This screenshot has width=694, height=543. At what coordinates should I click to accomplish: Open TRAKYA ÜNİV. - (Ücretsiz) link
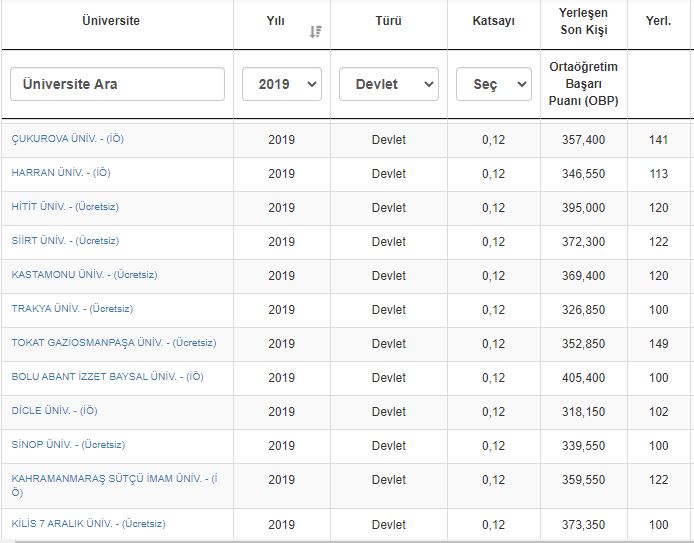click(72, 309)
